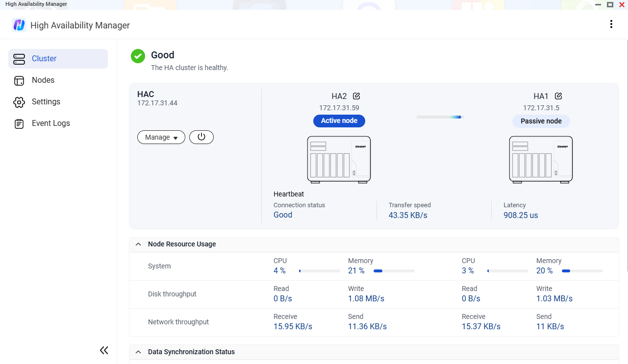Click the Send value 11 KB/s

pyautogui.click(x=550, y=326)
